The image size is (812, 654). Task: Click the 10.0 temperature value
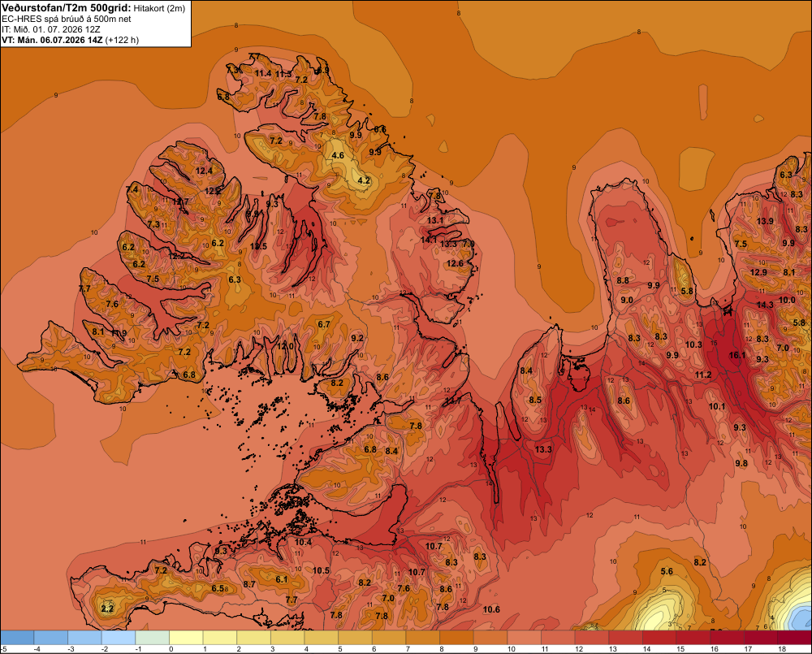click(x=787, y=300)
